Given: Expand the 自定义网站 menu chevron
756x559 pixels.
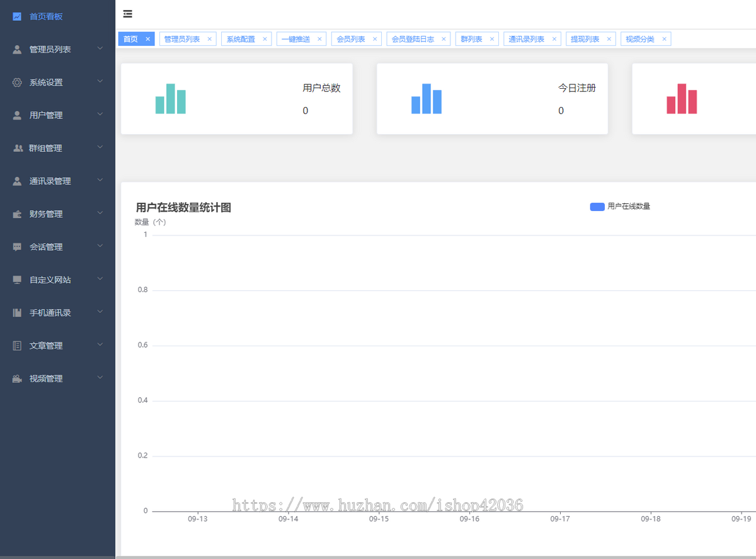Looking at the screenshot, I should 100,278.
